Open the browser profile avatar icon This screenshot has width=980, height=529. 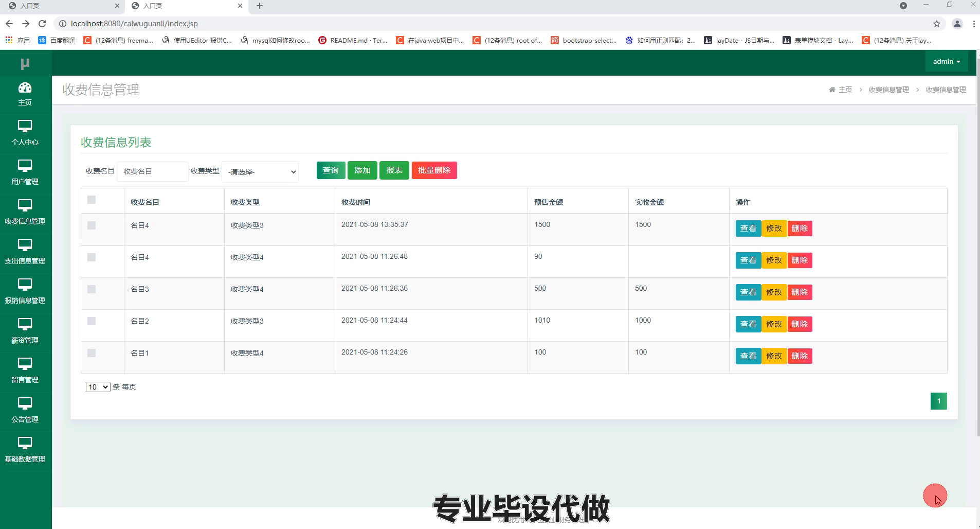(957, 24)
